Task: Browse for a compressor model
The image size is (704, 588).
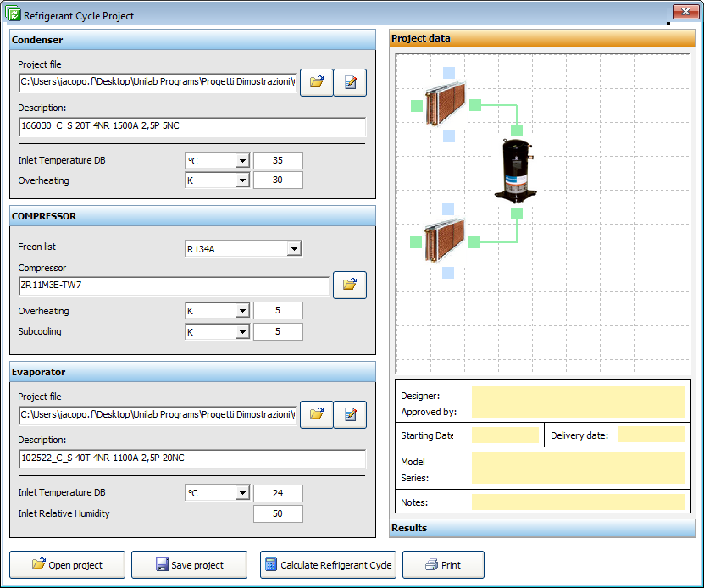Action: click(x=349, y=285)
